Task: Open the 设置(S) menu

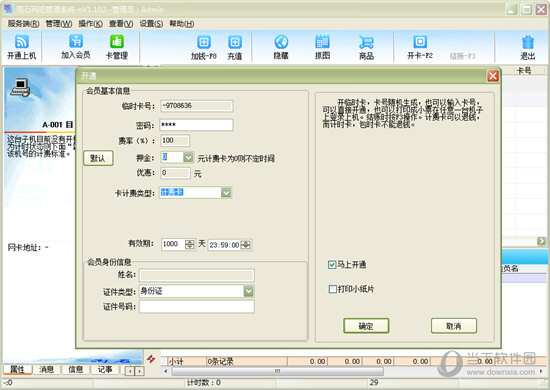Action: (x=151, y=24)
